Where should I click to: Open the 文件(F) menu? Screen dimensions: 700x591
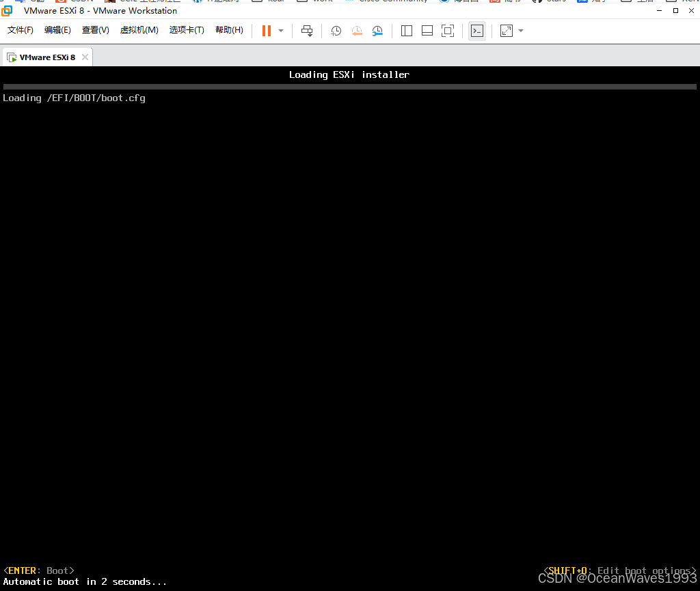pos(20,30)
